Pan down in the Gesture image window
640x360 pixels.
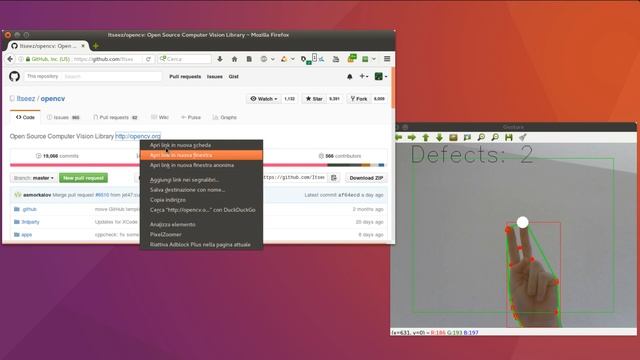click(439, 138)
